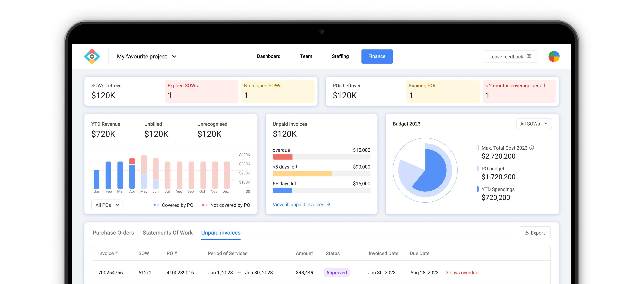Click the app logo icon
The width and height of the screenshot is (644, 284).
[x=92, y=56]
